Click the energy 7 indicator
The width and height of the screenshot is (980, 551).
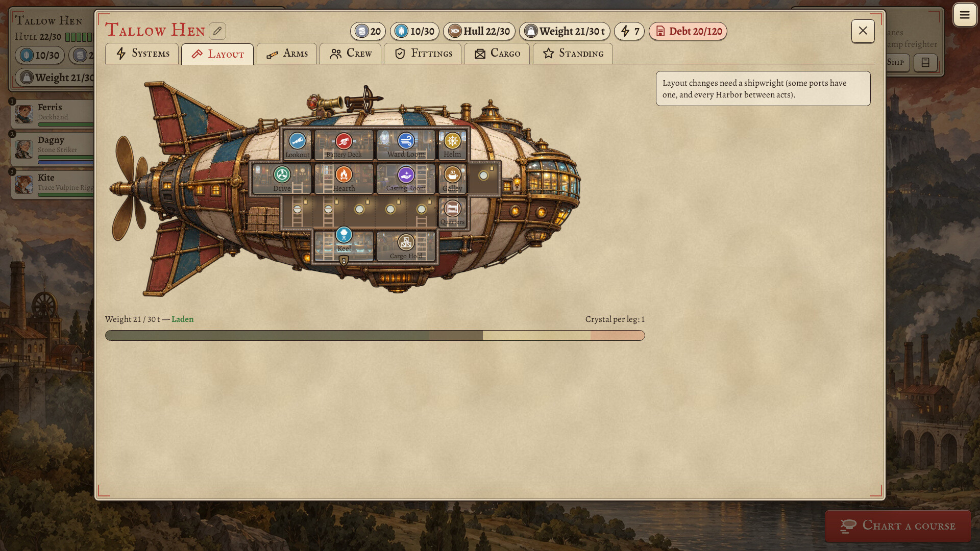pyautogui.click(x=629, y=31)
